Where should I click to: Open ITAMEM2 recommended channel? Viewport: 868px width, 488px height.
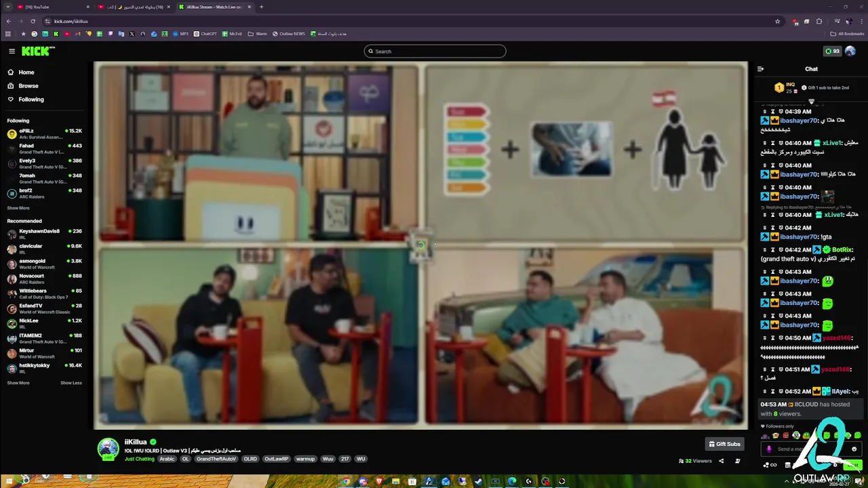(44, 338)
